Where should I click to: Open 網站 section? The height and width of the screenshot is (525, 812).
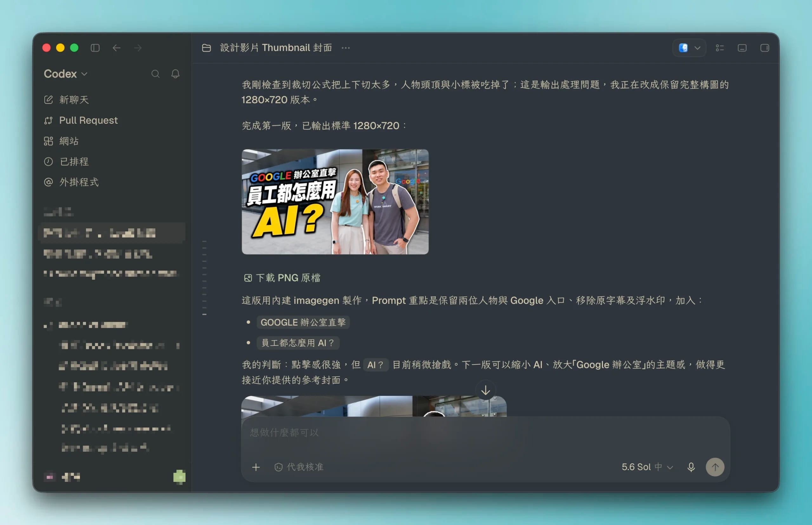click(x=62, y=141)
